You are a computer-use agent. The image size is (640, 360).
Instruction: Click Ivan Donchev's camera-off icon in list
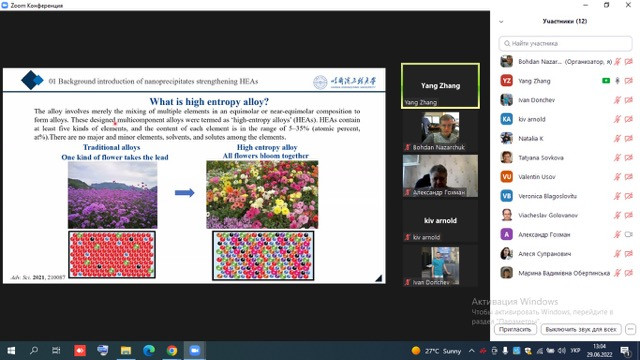629,100
